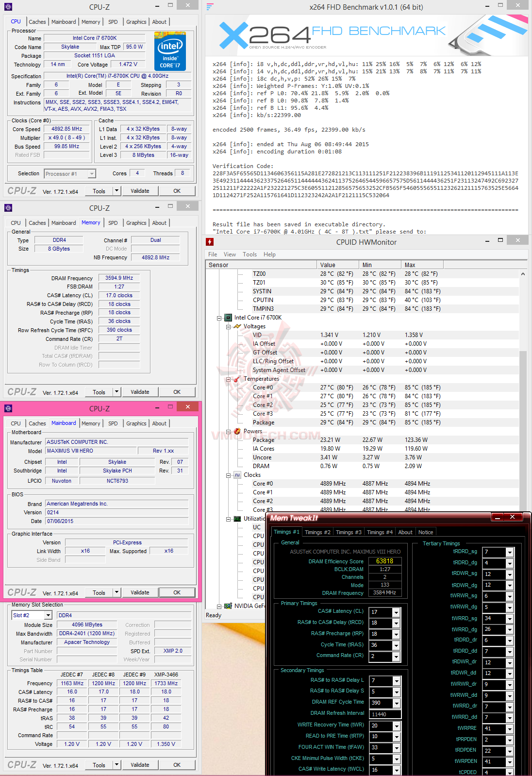Click Tools button in bottom CPU-Z SPD panel
The width and height of the screenshot is (532, 776).
pos(99,765)
